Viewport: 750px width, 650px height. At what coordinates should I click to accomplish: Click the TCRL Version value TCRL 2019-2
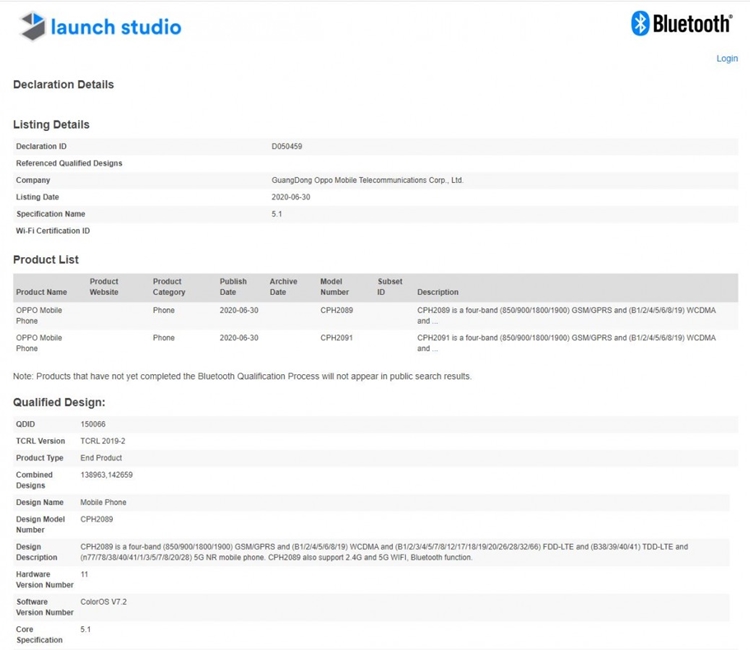tap(102, 441)
